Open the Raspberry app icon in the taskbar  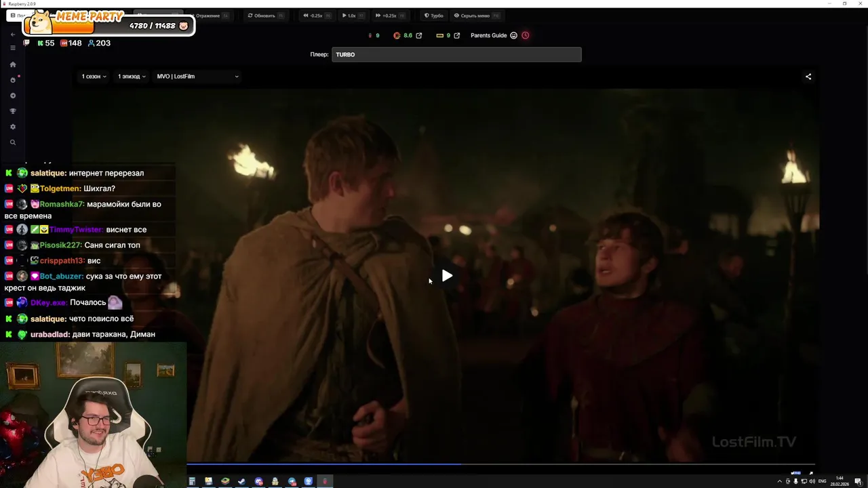tap(325, 481)
